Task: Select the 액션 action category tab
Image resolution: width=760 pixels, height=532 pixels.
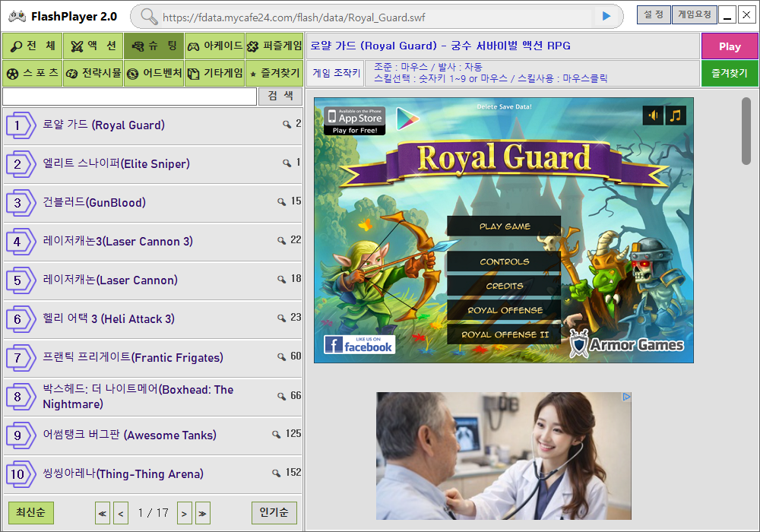Action: pos(93,46)
